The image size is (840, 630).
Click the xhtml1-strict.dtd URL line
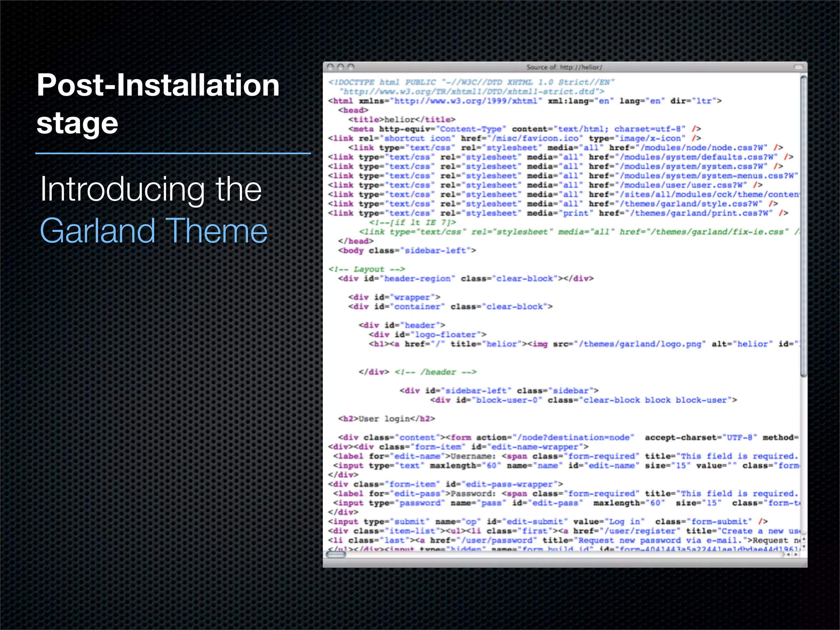tap(471, 92)
